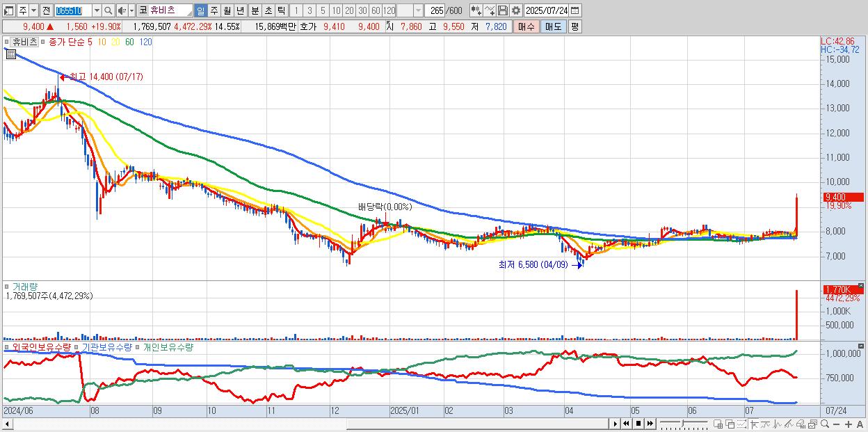Click the save floppy disk icon

click(502, 10)
